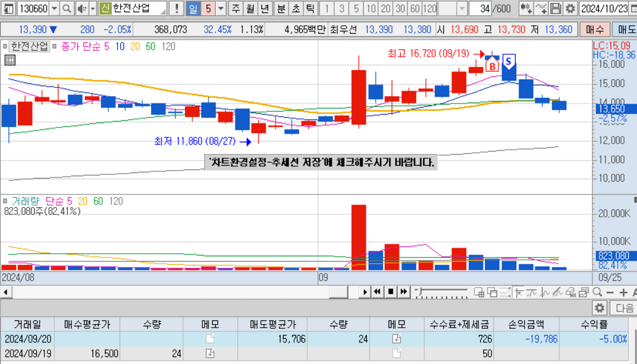Image resolution: width=637 pixels, height=364 pixels.
Task: Click the zigzag line chart tool icon
Action: point(545,292)
